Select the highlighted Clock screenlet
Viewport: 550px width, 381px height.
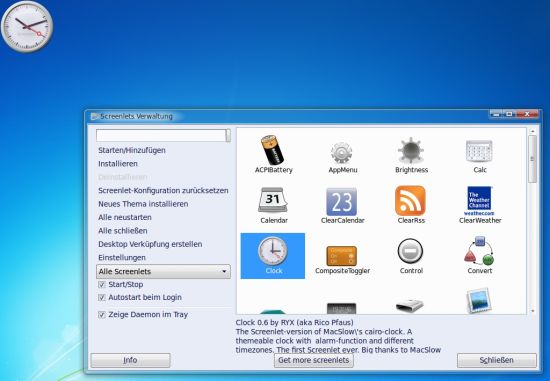273,256
